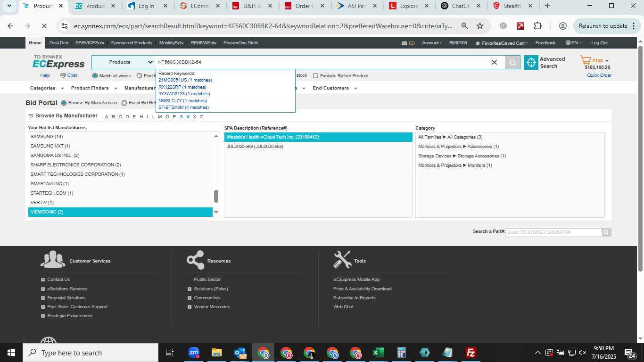Open Outlook from the taskbar
The image size is (644, 362).
[240, 353]
